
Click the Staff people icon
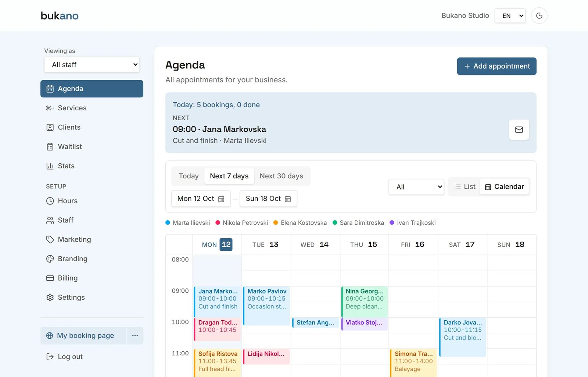coord(50,220)
